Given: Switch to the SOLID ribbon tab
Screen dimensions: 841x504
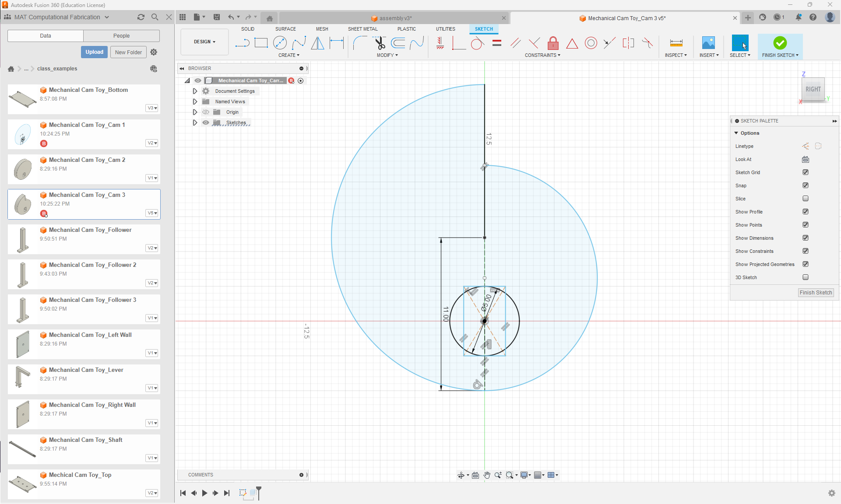Looking at the screenshot, I should coord(248,29).
